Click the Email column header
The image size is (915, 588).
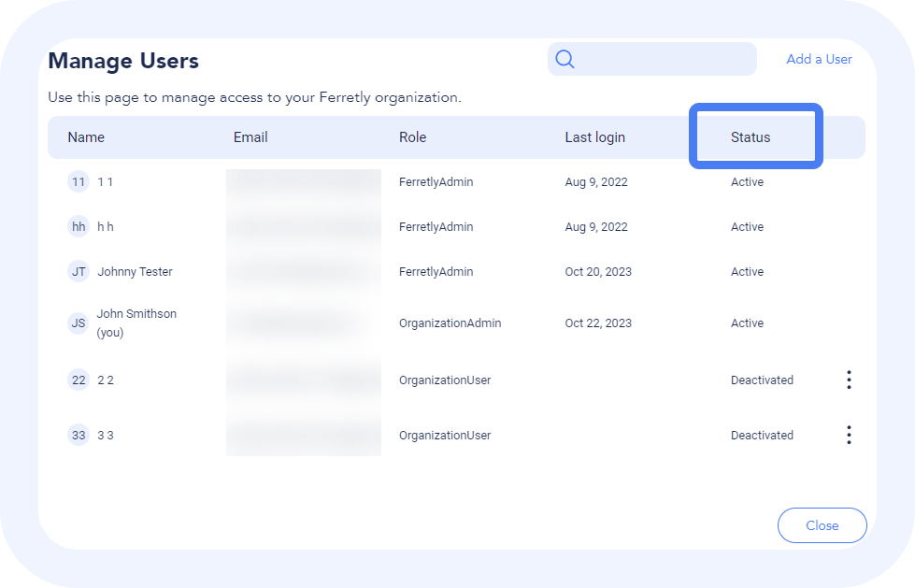tap(250, 137)
